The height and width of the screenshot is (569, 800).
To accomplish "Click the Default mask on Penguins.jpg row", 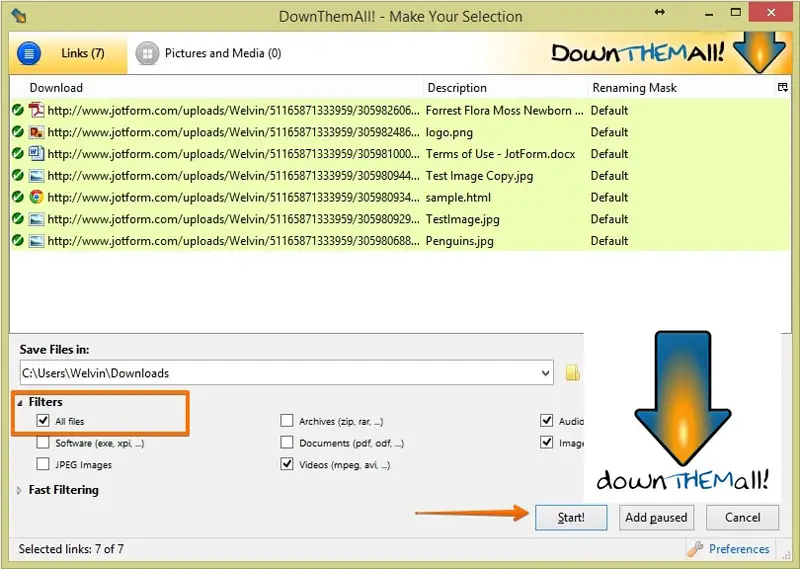I will tap(609, 241).
